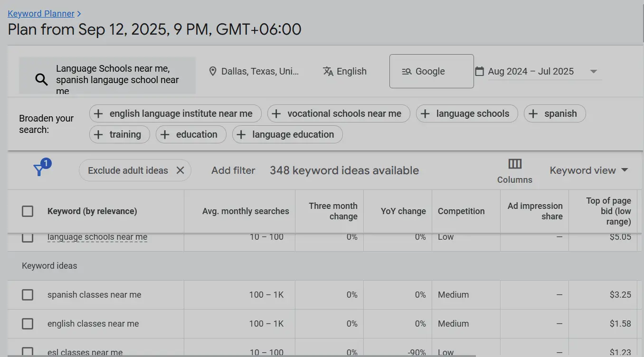Image resolution: width=644 pixels, height=357 pixels.
Task: Click the calendar icon for the date range
Action: (x=479, y=71)
